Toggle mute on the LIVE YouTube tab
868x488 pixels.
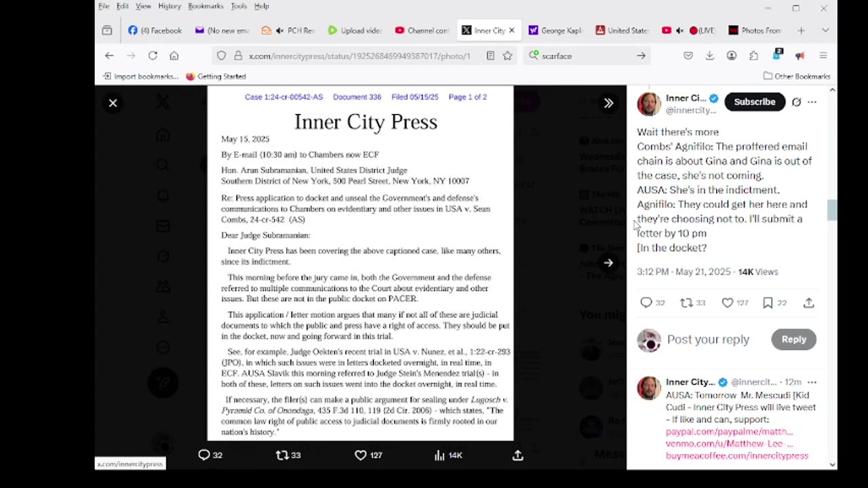pyautogui.click(x=680, y=30)
